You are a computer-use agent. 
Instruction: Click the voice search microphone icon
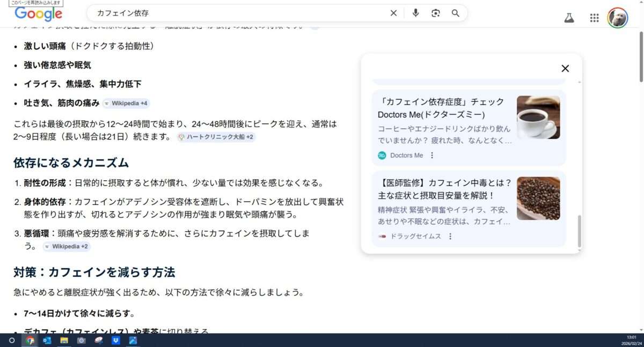point(415,13)
